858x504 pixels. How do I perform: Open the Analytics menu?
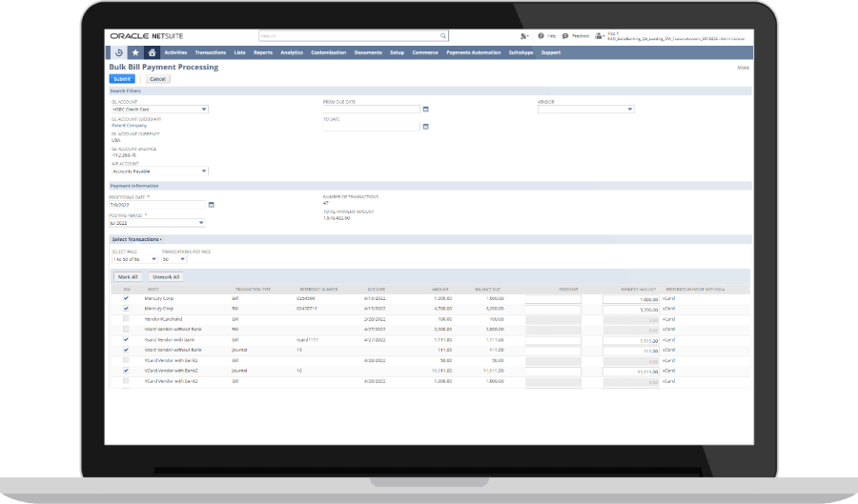(x=292, y=52)
